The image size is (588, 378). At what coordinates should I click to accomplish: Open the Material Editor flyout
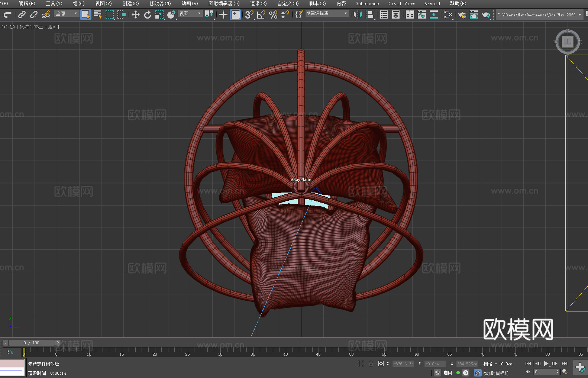(448, 14)
